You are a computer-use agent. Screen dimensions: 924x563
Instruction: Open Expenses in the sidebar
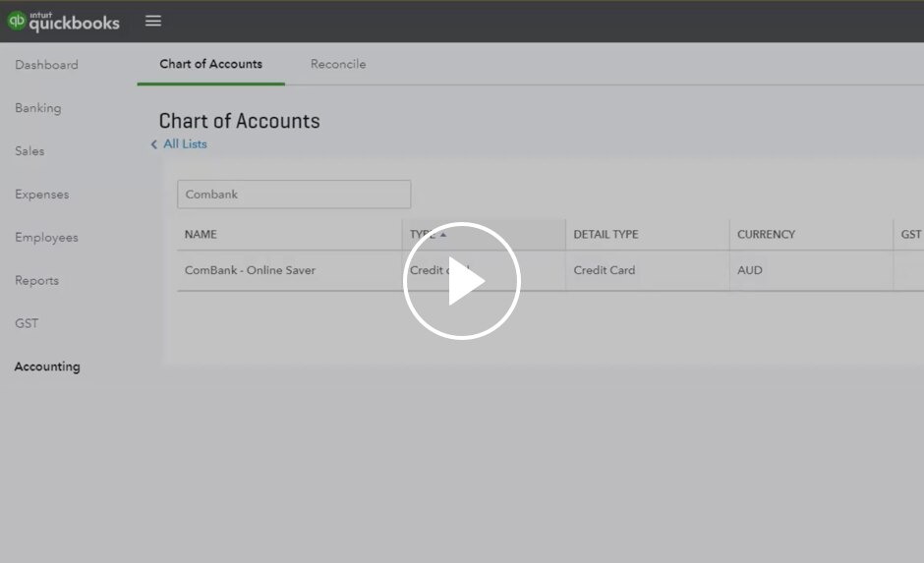coord(42,195)
